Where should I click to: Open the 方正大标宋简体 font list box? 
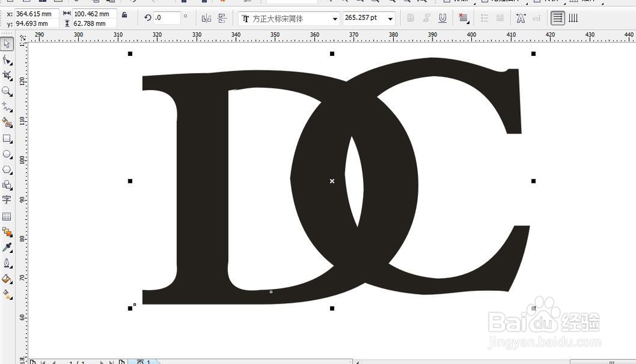point(289,18)
